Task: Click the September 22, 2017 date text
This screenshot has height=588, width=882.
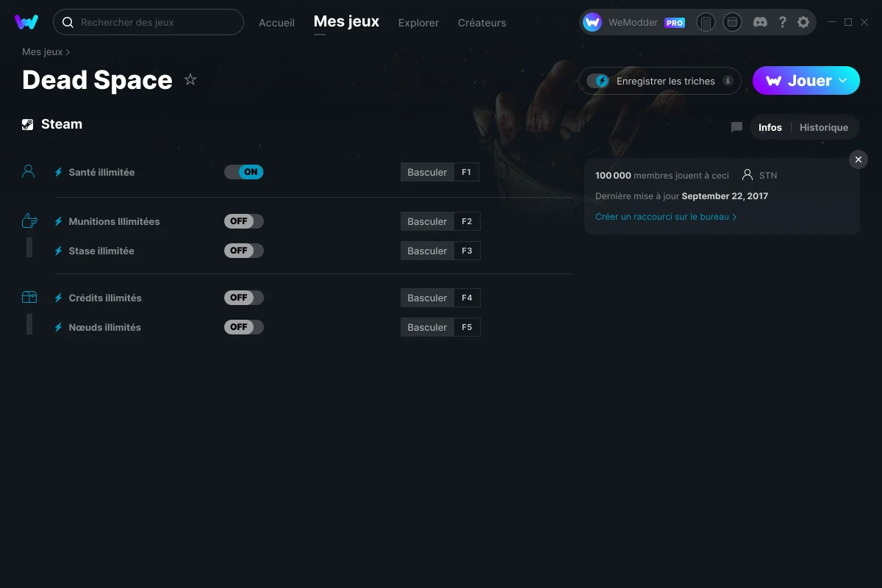Action: tap(725, 196)
